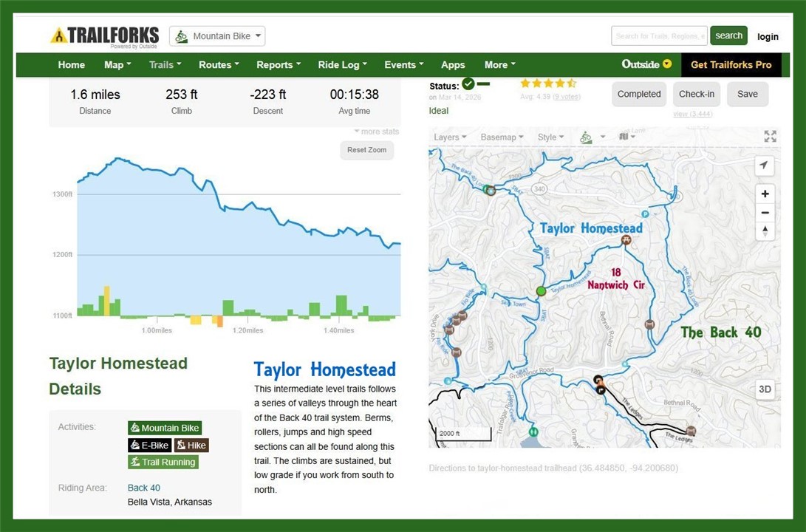Viewport: 806px width, 532px height.
Task: Mark trail as Completed
Action: pos(639,94)
